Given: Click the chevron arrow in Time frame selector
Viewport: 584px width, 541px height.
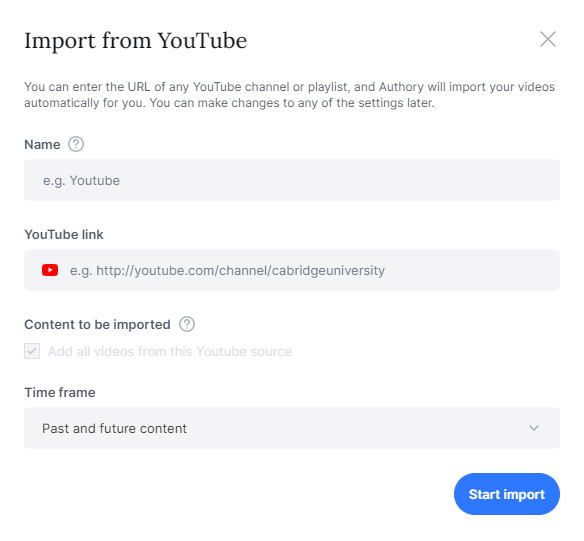Looking at the screenshot, I should click(x=534, y=428).
